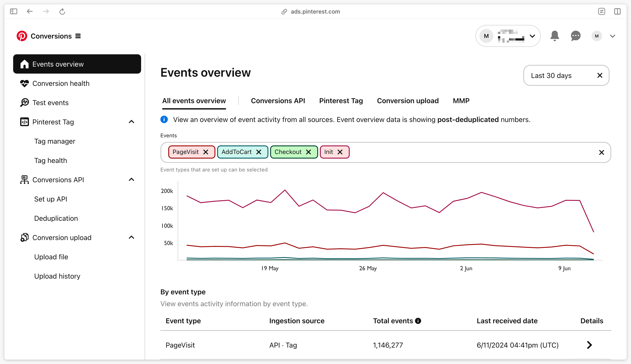Clear all selected event filters
Viewport: 631px width, 364px height.
click(x=601, y=152)
